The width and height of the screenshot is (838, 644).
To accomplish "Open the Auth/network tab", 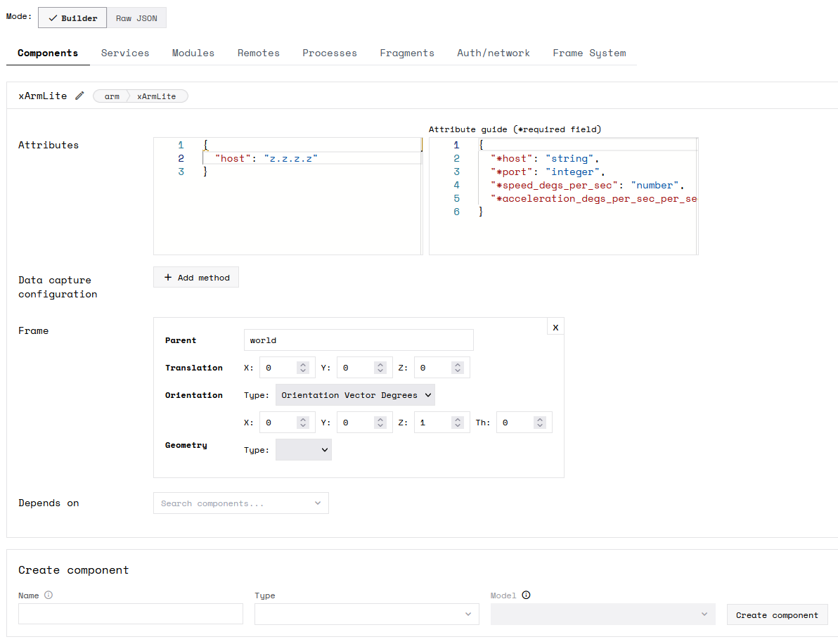I will pyautogui.click(x=494, y=53).
